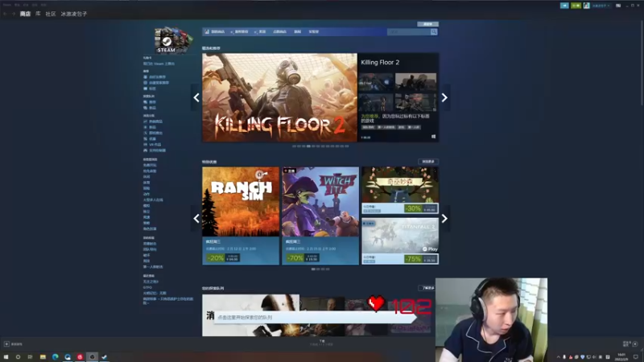Image resolution: width=644 pixels, height=362 pixels.
Task: Switch to the 库 library tab
Action: (38, 14)
